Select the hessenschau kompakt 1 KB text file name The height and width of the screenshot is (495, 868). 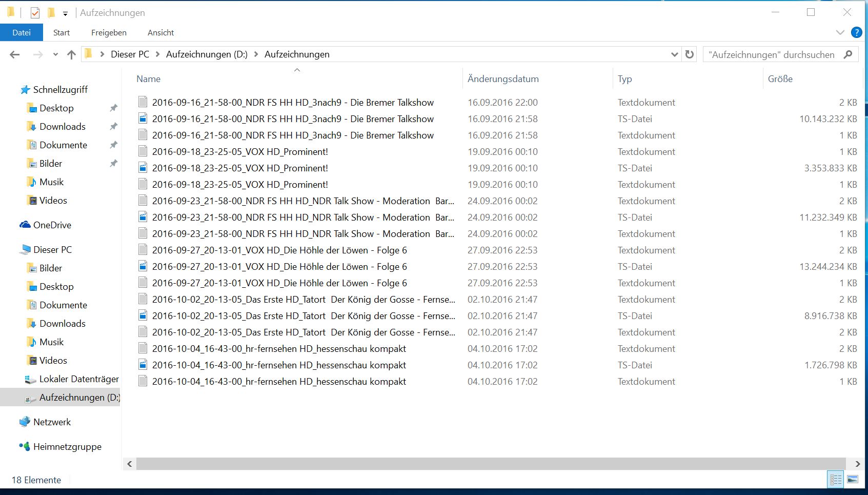(x=279, y=382)
